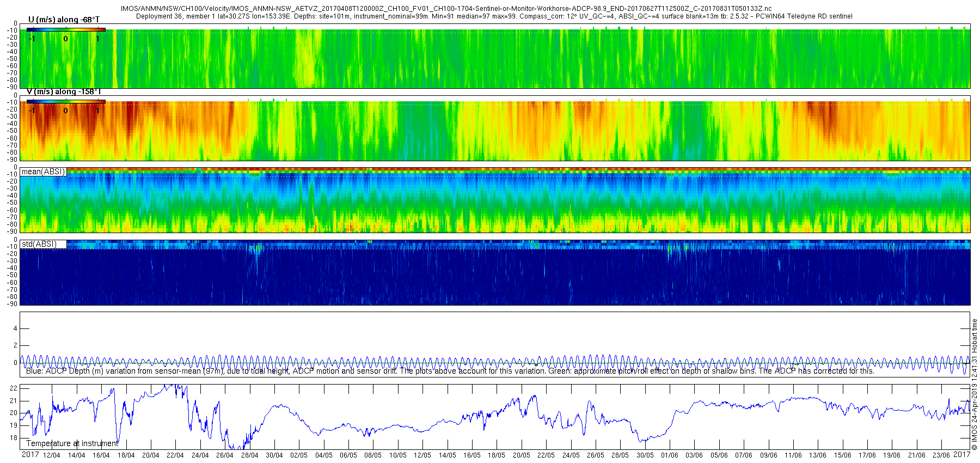Viewport: 980px width, 463px height.
Task: Select the 'U (m/s) along -68°T' panel title
Action: [x=64, y=20]
